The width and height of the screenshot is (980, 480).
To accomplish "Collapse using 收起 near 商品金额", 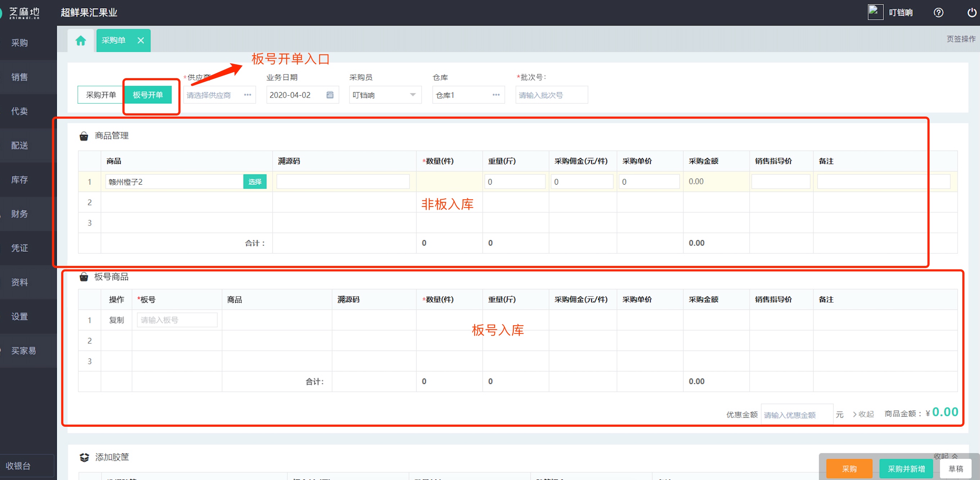I will 864,414.
